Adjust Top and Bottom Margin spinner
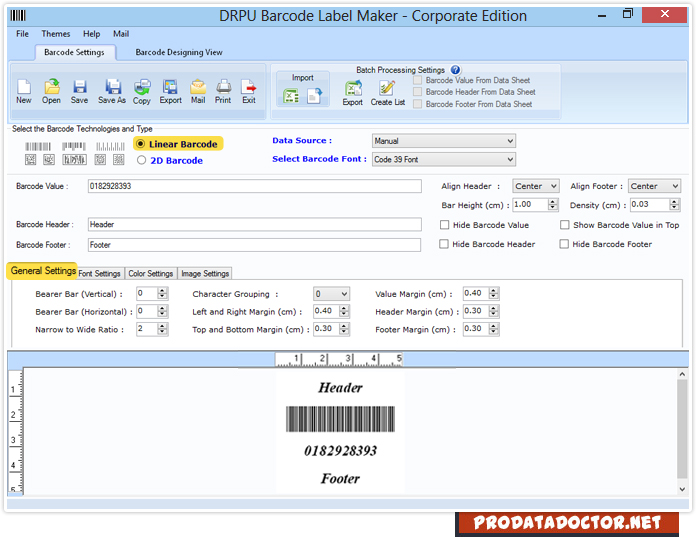The height and width of the screenshot is (537, 696). [344, 329]
